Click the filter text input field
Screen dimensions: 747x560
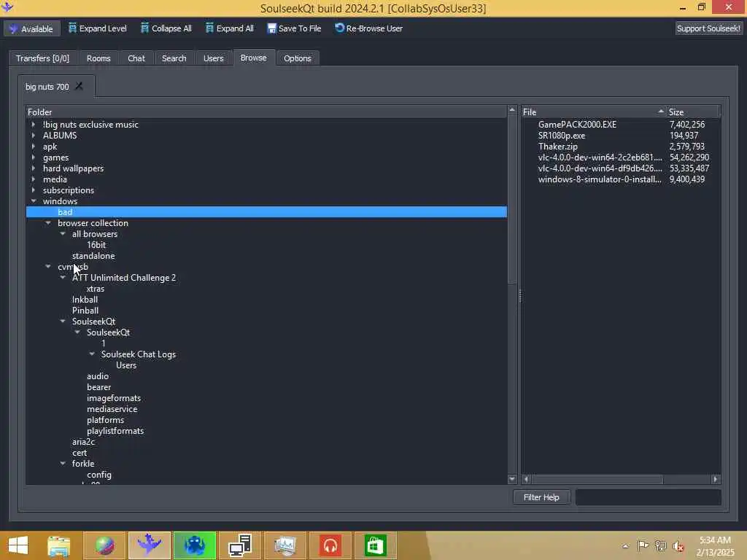(648, 497)
